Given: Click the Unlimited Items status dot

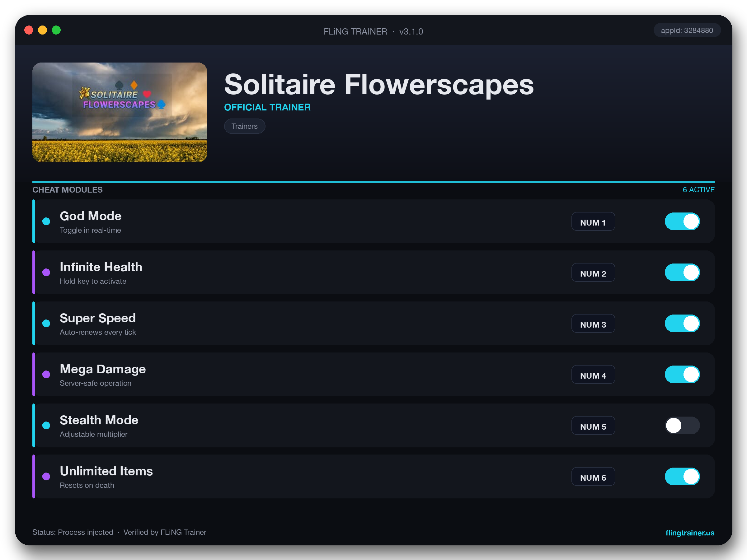Looking at the screenshot, I should pyautogui.click(x=46, y=476).
